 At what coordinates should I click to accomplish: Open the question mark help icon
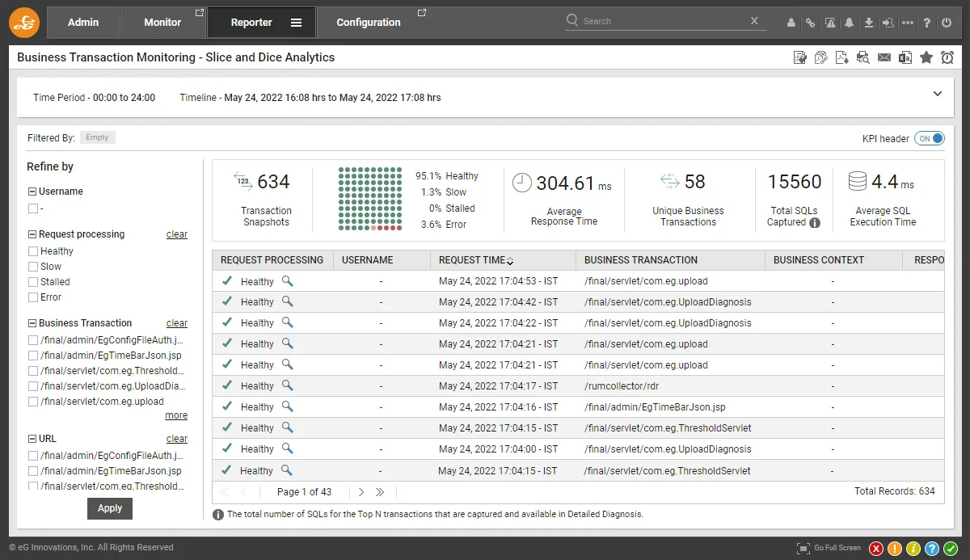click(x=927, y=23)
